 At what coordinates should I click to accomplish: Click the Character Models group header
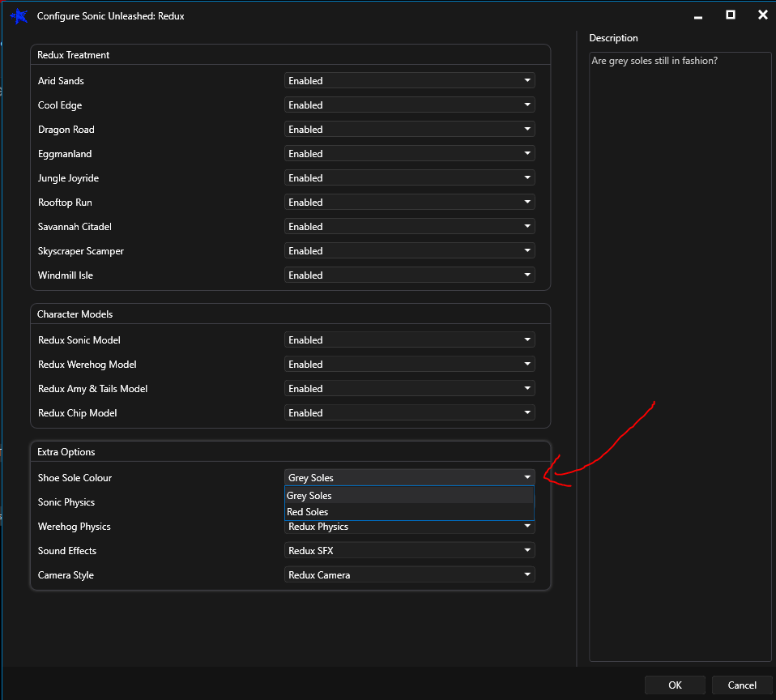click(x=75, y=314)
